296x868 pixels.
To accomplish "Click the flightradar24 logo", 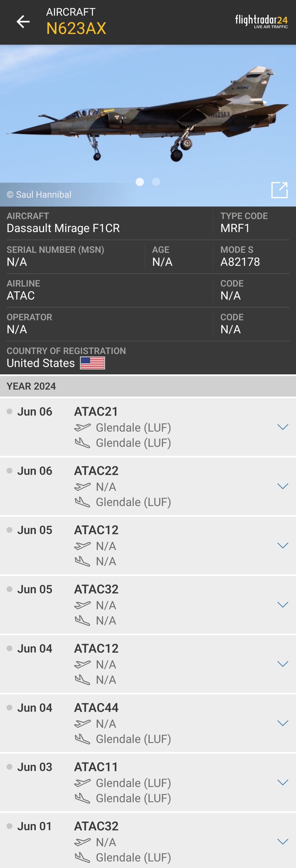I will (x=261, y=21).
